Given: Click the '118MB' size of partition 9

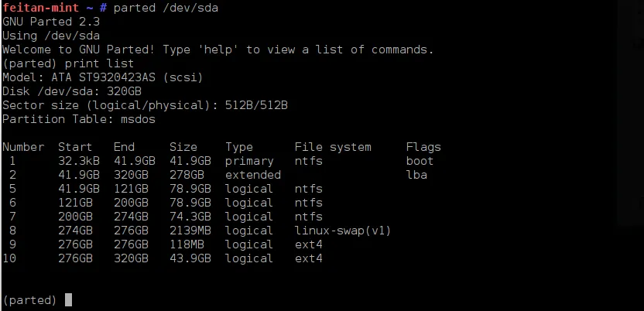Looking at the screenshot, I should 186,244.
